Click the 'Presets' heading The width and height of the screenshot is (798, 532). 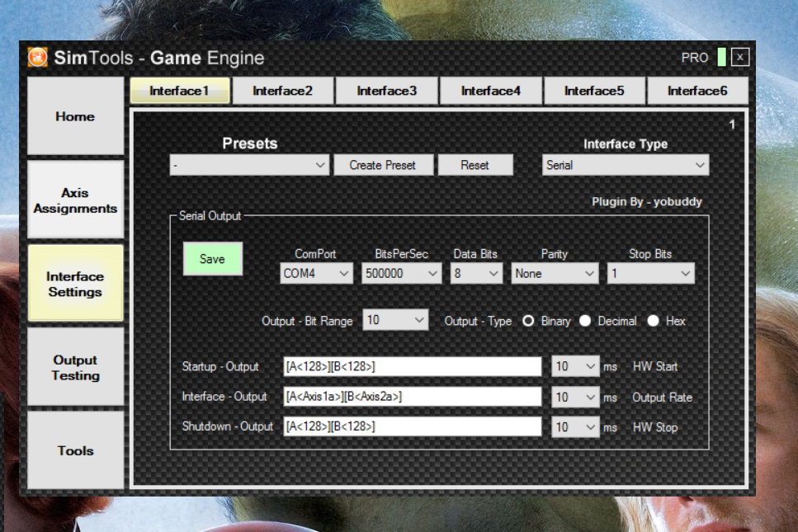click(250, 144)
